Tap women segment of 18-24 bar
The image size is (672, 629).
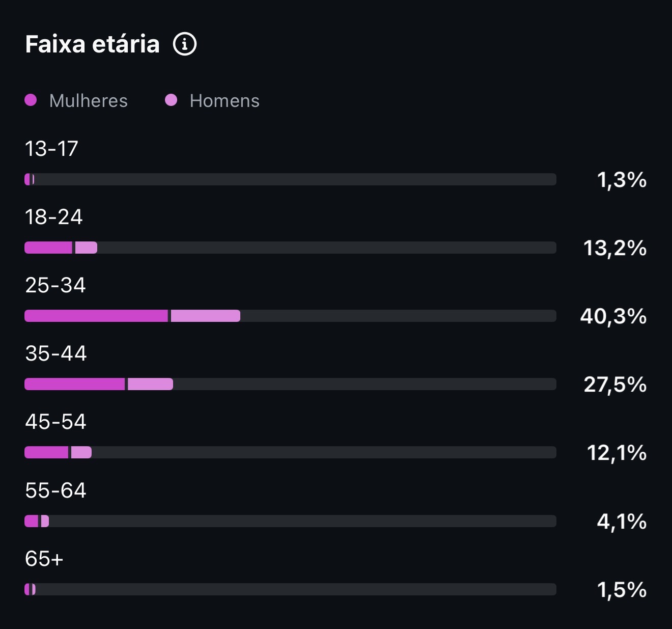[x=48, y=248]
